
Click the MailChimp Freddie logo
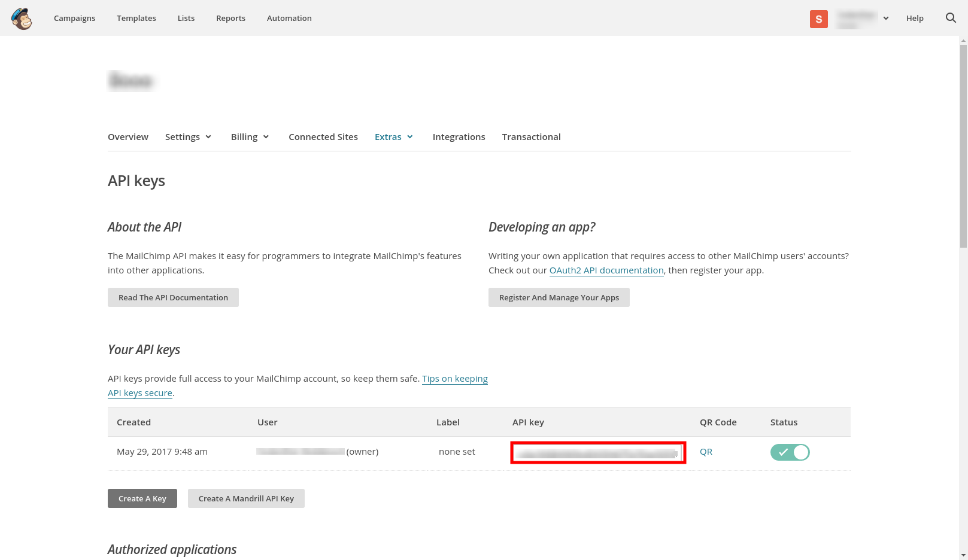[x=22, y=19]
